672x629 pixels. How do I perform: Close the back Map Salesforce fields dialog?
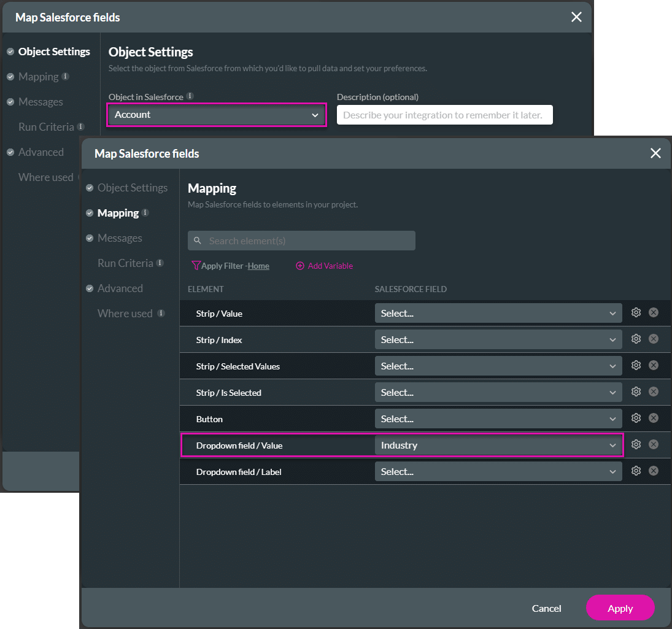576,17
